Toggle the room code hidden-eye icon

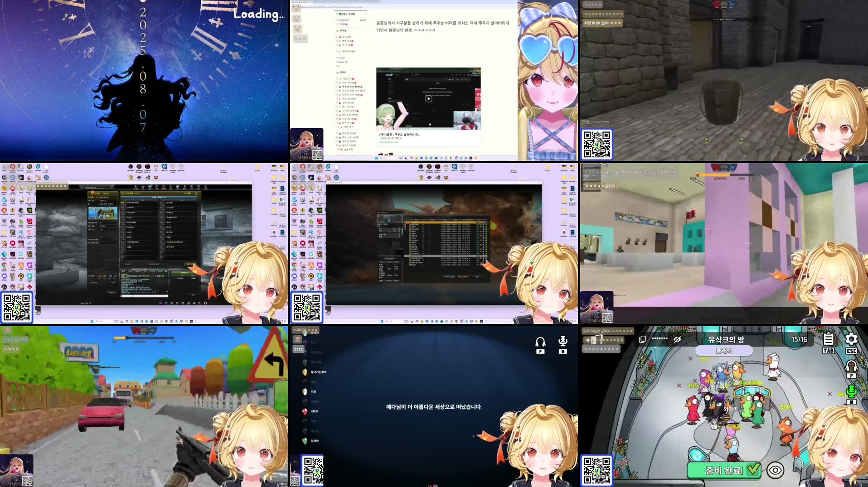(677, 339)
